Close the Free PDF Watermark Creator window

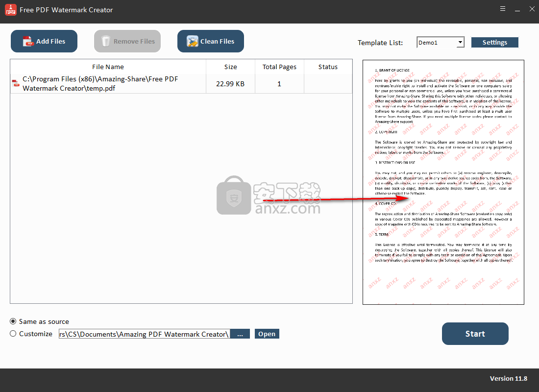532,9
